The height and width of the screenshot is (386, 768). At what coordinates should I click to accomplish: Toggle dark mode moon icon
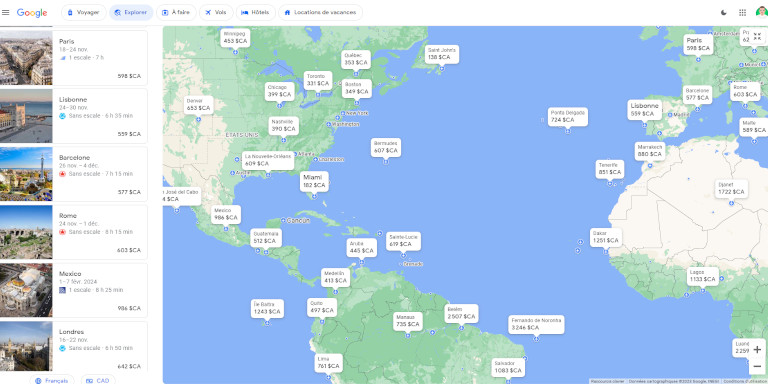[723, 13]
